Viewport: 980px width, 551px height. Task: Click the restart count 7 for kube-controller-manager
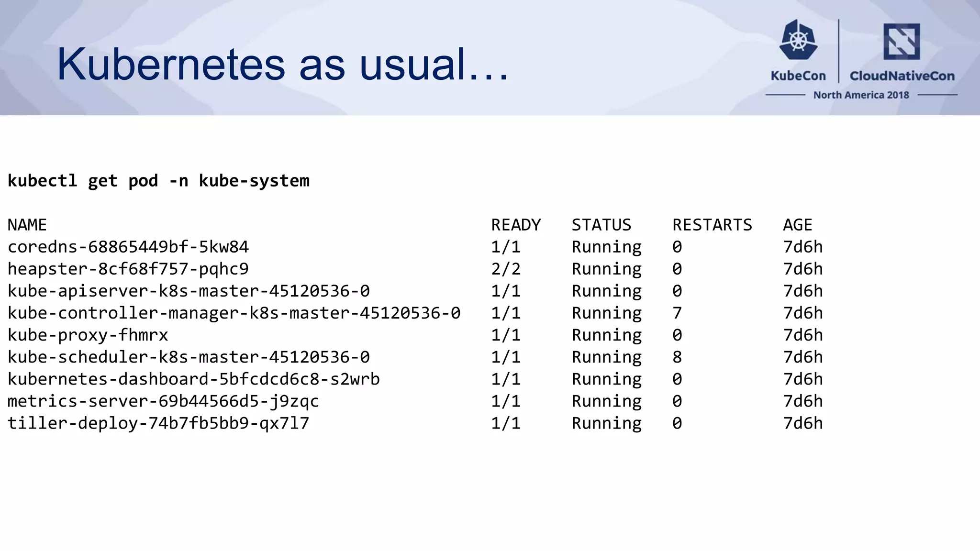pos(677,313)
